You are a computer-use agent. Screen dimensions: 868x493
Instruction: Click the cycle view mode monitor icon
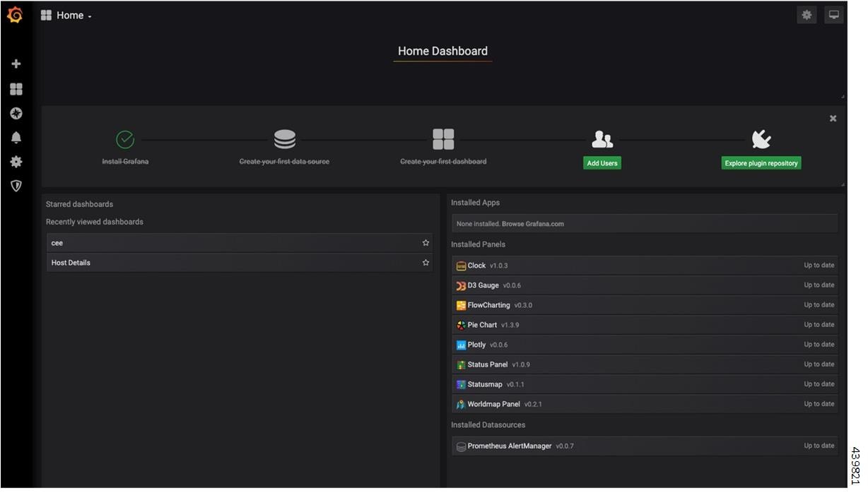(x=834, y=15)
